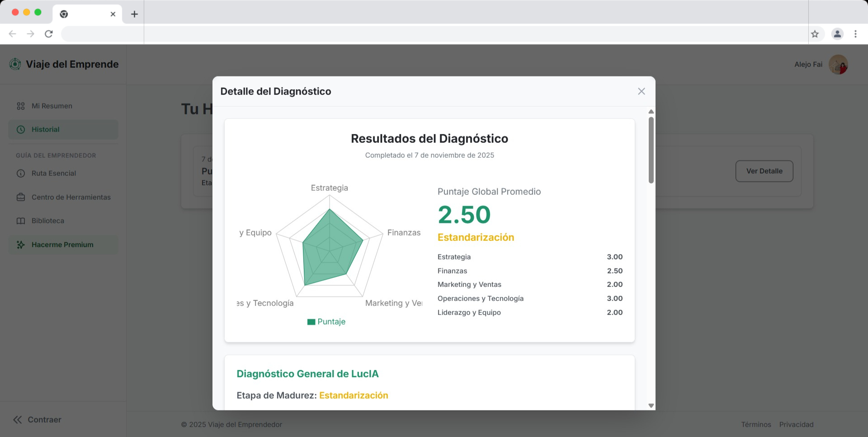Click the Centro de Herramientas briefcase icon
This screenshot has height=437, width=868.
(x=21, y=197)
